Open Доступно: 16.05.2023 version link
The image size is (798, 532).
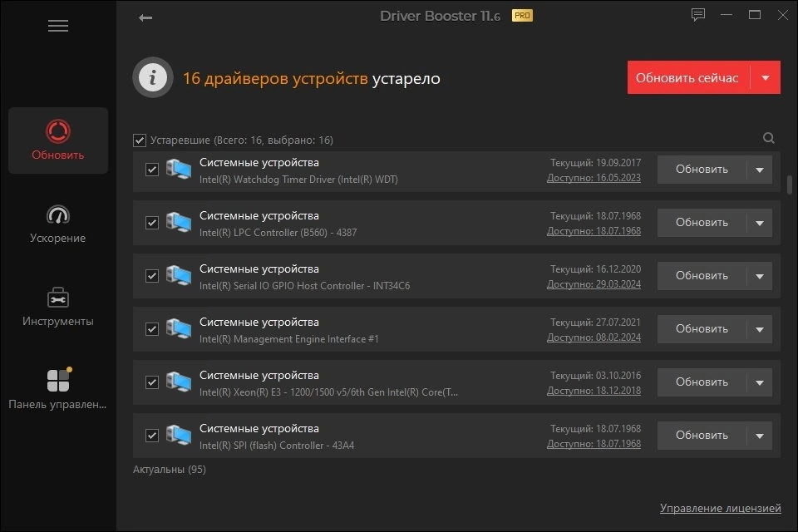pos(594,178)
